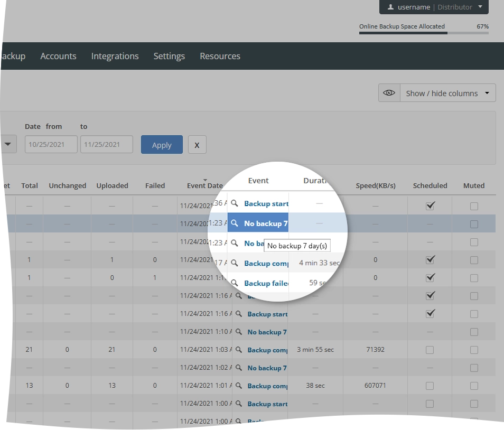
Task: Click the X button to clear the date filter
Action: coord(197,145)
